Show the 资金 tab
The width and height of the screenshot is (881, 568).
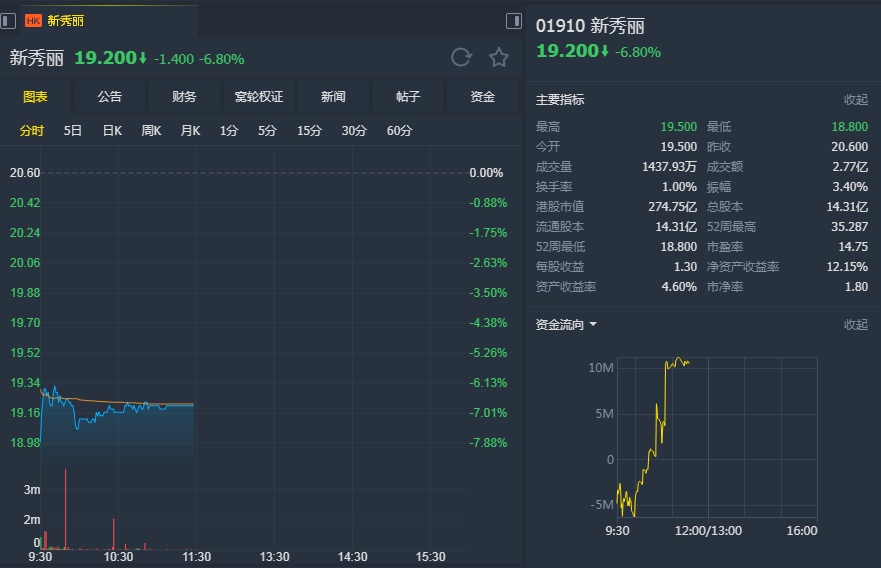pos(483,97)
